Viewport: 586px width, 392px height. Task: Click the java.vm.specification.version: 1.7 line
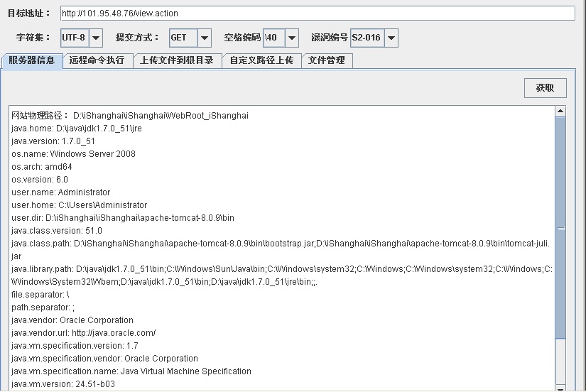click(x=75, y=346)
